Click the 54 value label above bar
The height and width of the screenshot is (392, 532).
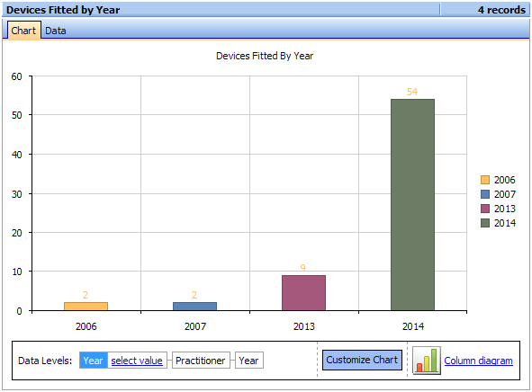coord(412,92)
